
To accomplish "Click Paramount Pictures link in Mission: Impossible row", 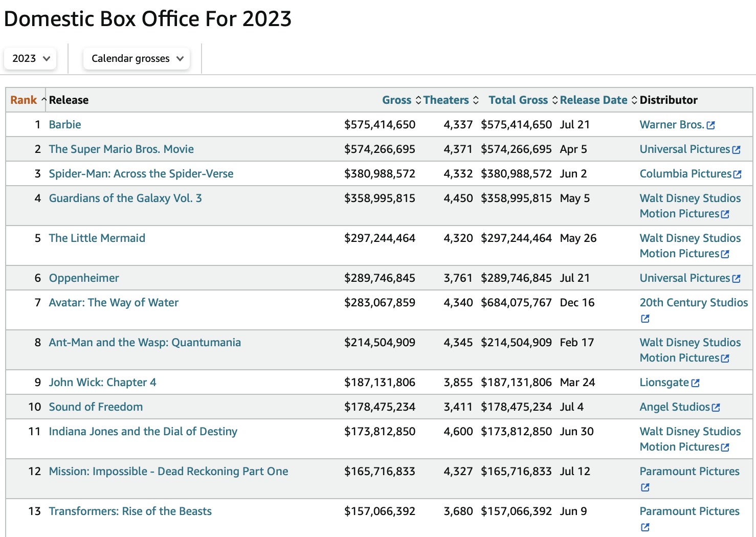I will click(x=690, y=471).
